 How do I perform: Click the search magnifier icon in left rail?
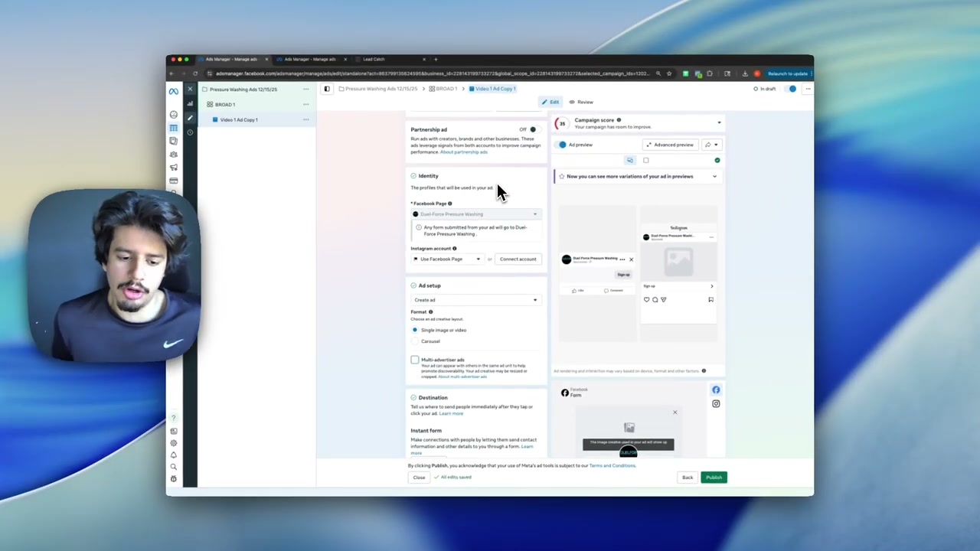[174, 467]
